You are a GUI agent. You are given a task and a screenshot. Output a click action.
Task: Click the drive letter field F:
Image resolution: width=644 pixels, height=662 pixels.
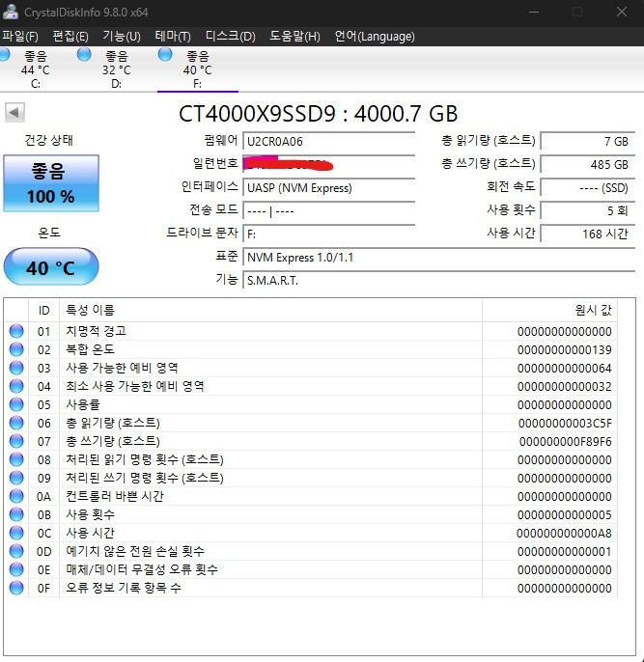328,234
